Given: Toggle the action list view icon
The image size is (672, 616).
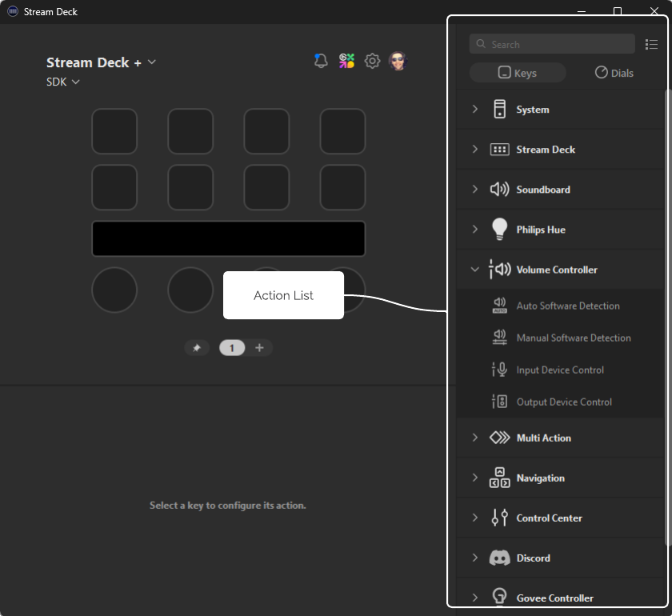Looking at the screenshot, I should [x=651, y=45].
